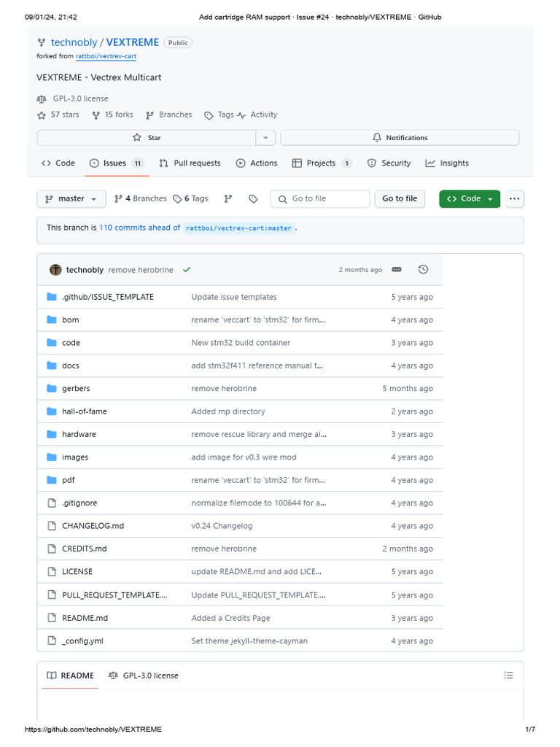Open the .gitignore file
Viewport: 560px width, 747px height.
click(x=79, y=503)
